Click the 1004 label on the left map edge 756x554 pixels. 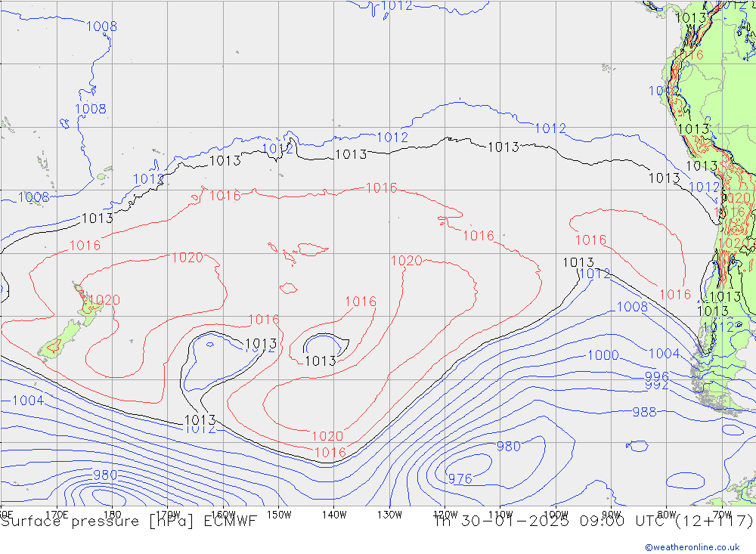[28, 401]
